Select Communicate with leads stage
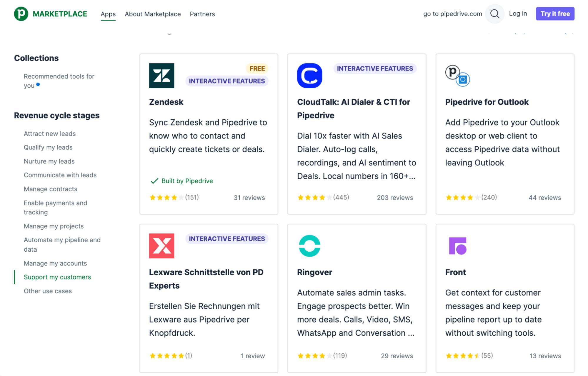The image size is (588, 376). pyautogui.click(x=60, y=175)
